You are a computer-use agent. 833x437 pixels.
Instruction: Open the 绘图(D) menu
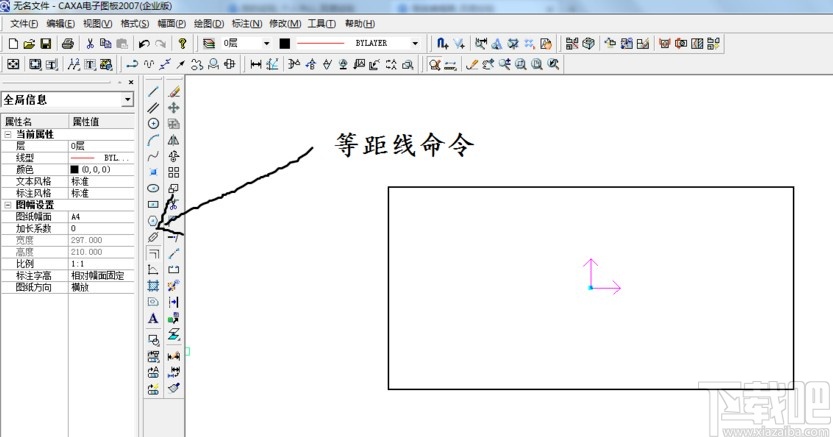209,24
